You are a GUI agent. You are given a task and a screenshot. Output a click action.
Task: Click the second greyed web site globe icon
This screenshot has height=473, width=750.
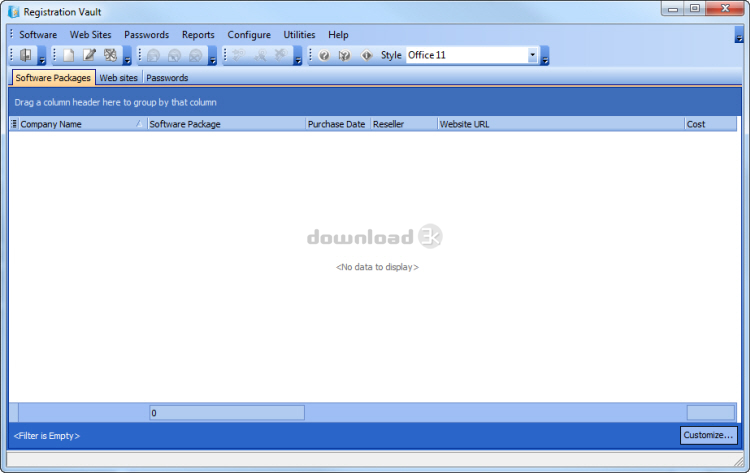click(x=175, y=56)
